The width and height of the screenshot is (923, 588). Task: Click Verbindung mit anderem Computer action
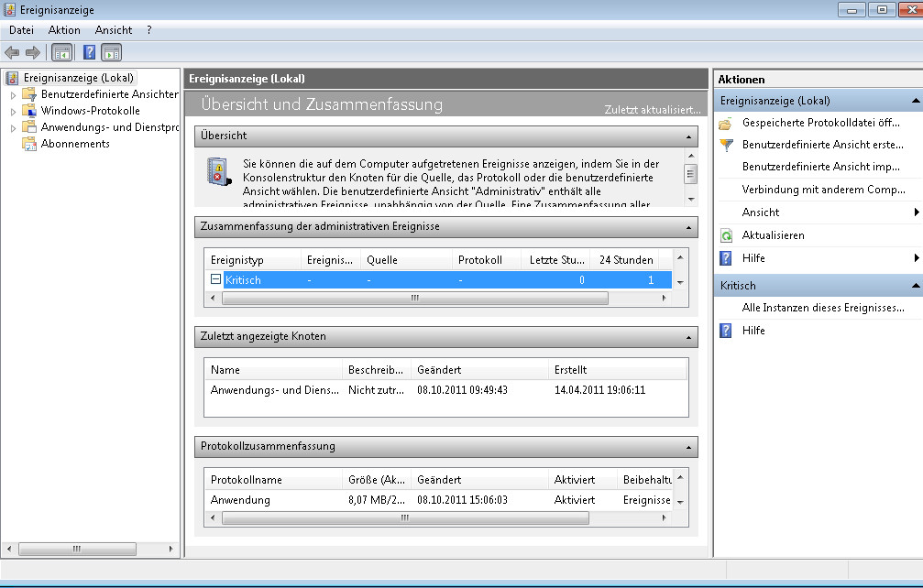pos(823,190)
